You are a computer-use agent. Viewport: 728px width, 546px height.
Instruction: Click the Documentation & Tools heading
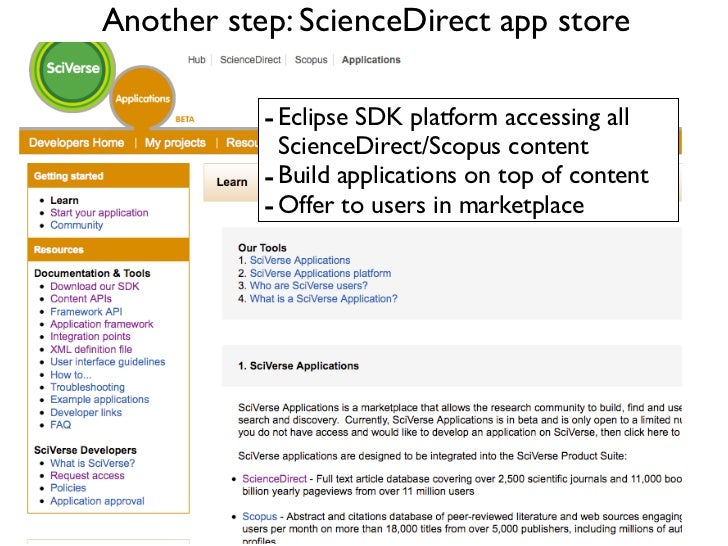92,273
